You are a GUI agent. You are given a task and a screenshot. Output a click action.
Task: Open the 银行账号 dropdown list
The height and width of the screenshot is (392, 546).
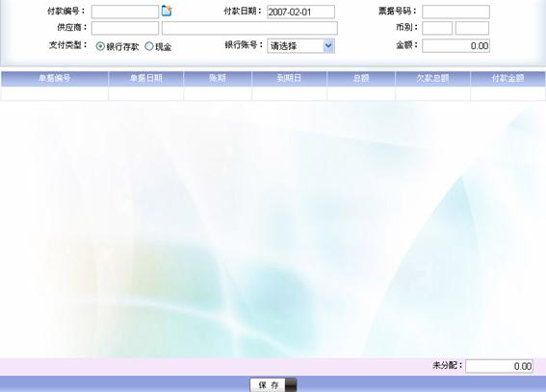(x=300, y=46)
